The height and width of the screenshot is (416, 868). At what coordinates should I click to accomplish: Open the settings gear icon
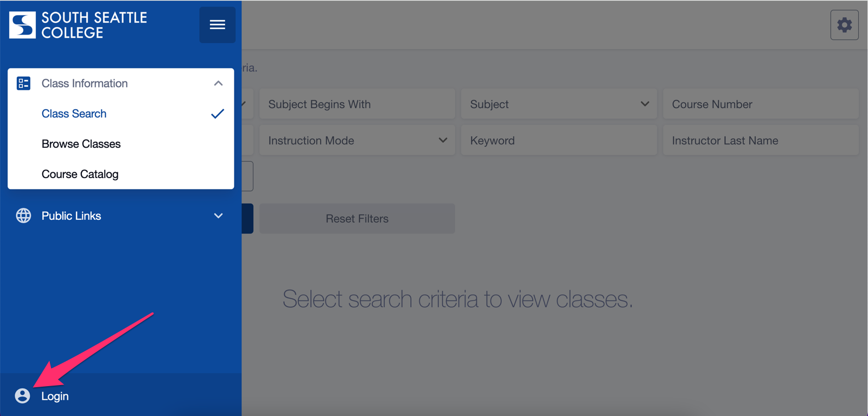coord(844,24)
